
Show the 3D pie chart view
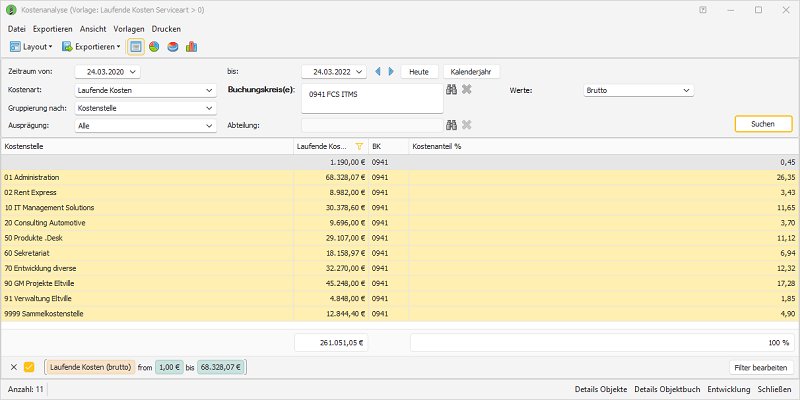(172, 46)
